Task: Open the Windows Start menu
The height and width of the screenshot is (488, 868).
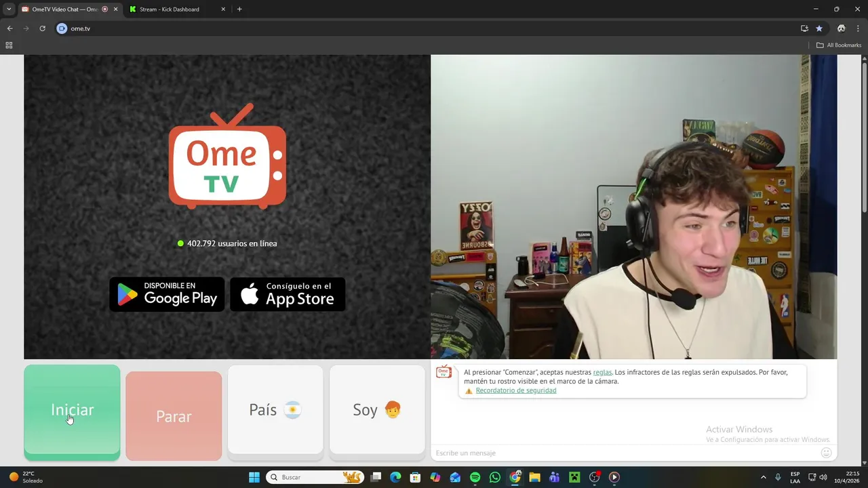Action: coord(254,477)
